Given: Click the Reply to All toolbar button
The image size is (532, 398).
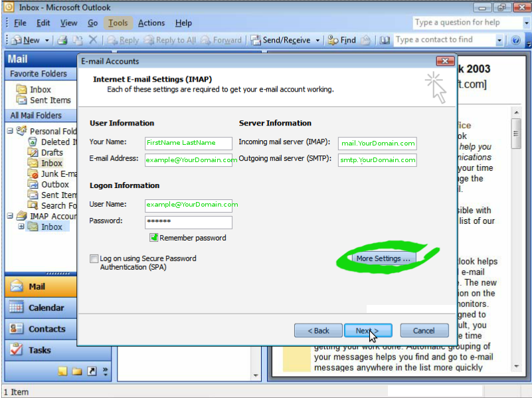Looking at the screenshot, I should pos(169,40).
